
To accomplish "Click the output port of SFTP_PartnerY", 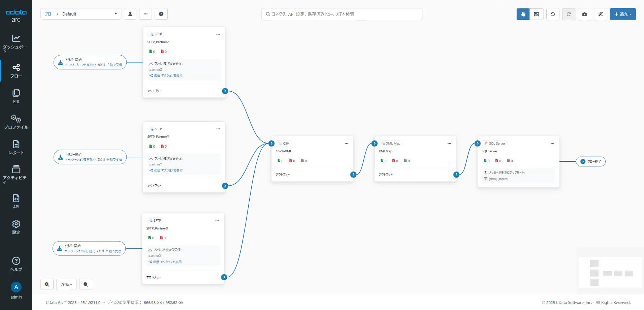I will coord(225,186).
